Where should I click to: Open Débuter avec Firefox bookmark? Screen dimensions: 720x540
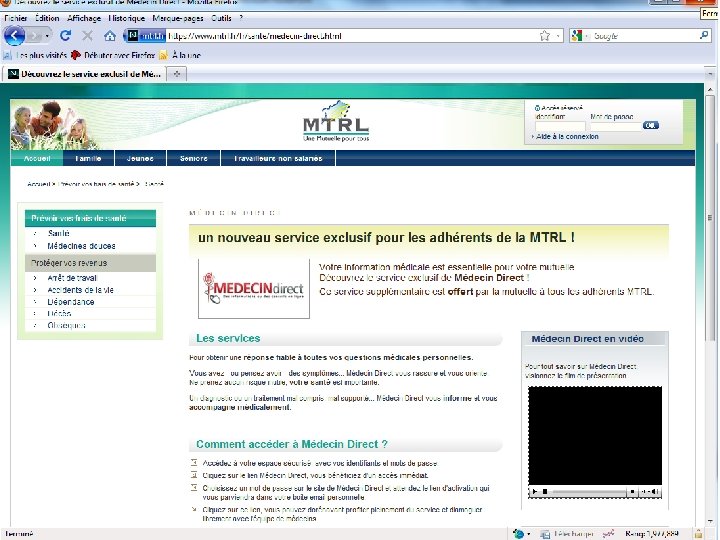pyautogui.click(x=113, y=55)
